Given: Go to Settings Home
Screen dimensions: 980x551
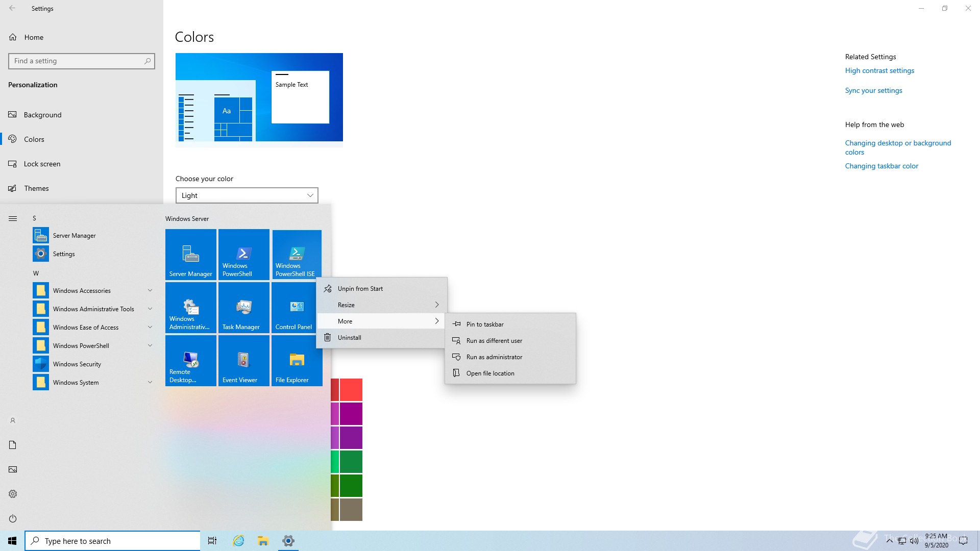Looking at the screenshot, I should [x=82, y=37].
